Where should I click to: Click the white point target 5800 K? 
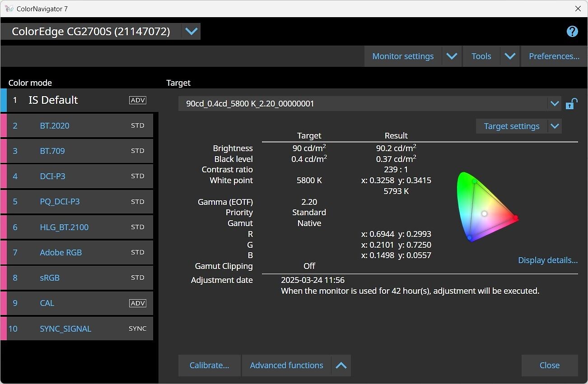(x=309, y=180)
